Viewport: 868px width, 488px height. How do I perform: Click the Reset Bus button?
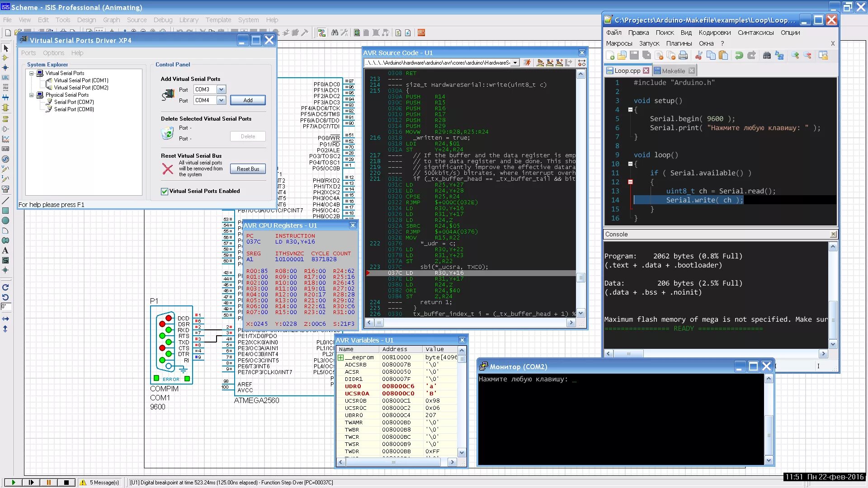[x=248, y=169]
